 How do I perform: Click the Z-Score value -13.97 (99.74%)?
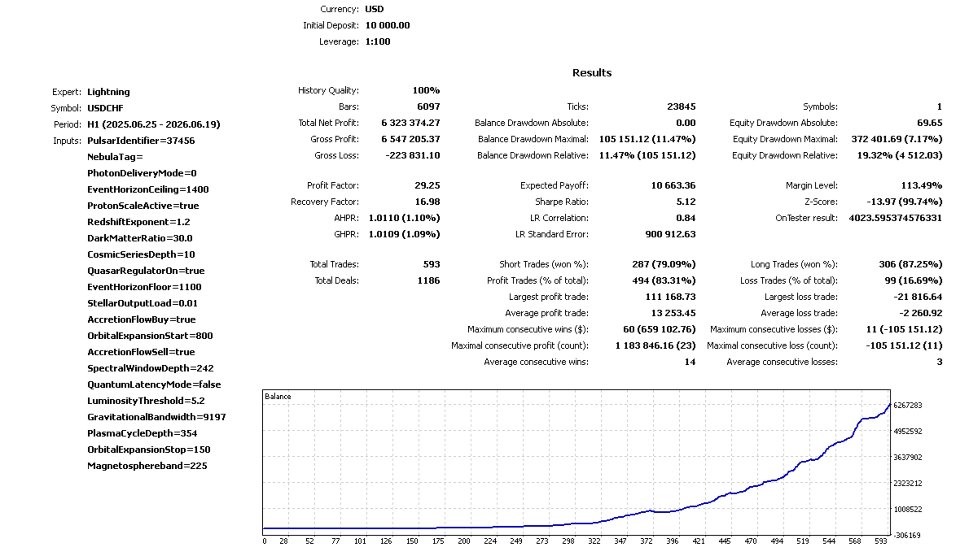pos(904,202)
